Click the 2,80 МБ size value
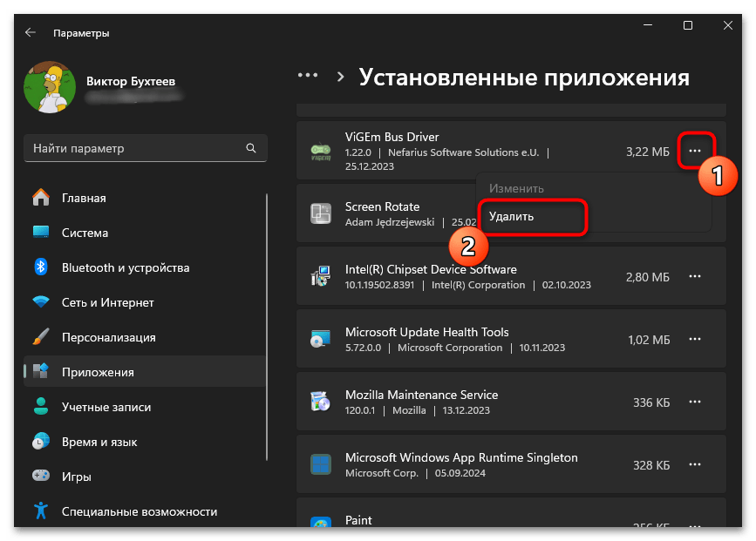The width and height of the screenshot is (756, 541). pos(648,277)
